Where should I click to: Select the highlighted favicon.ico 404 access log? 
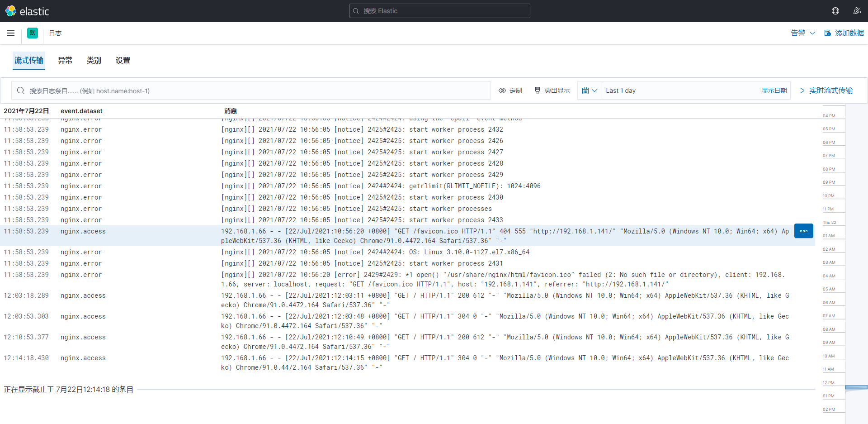pos(407,236)
